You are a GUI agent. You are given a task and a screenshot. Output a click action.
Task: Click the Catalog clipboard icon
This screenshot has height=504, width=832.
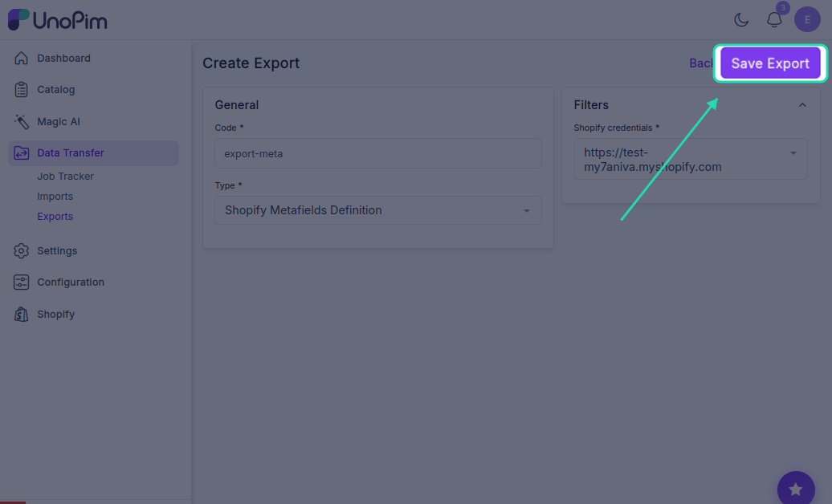pos(21,90)
